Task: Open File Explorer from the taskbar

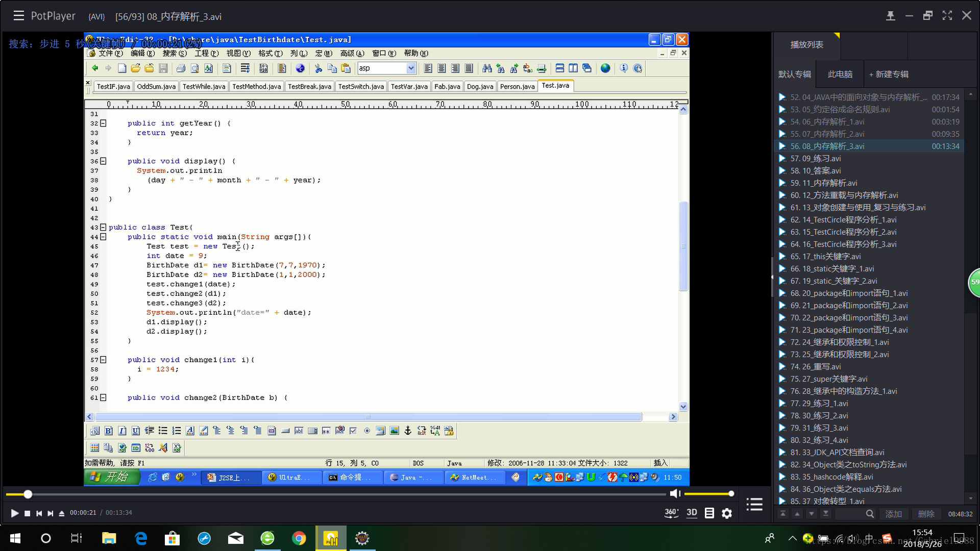Action: [109, 538]
